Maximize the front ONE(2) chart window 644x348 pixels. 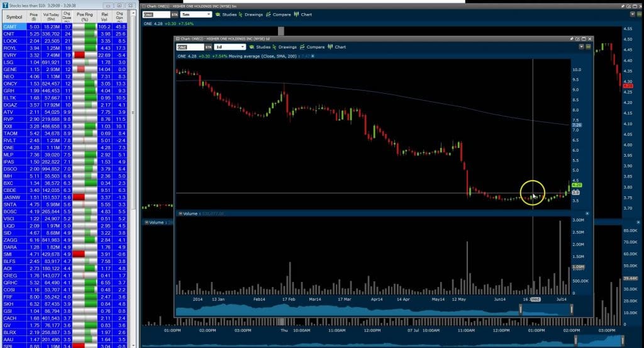coord(584,38)
